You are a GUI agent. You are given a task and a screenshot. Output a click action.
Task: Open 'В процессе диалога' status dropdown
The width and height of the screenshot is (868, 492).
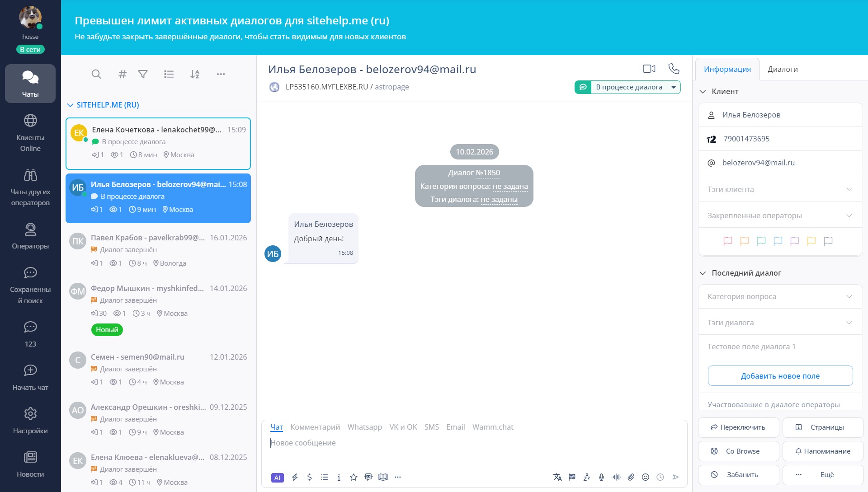coord(674,87)
